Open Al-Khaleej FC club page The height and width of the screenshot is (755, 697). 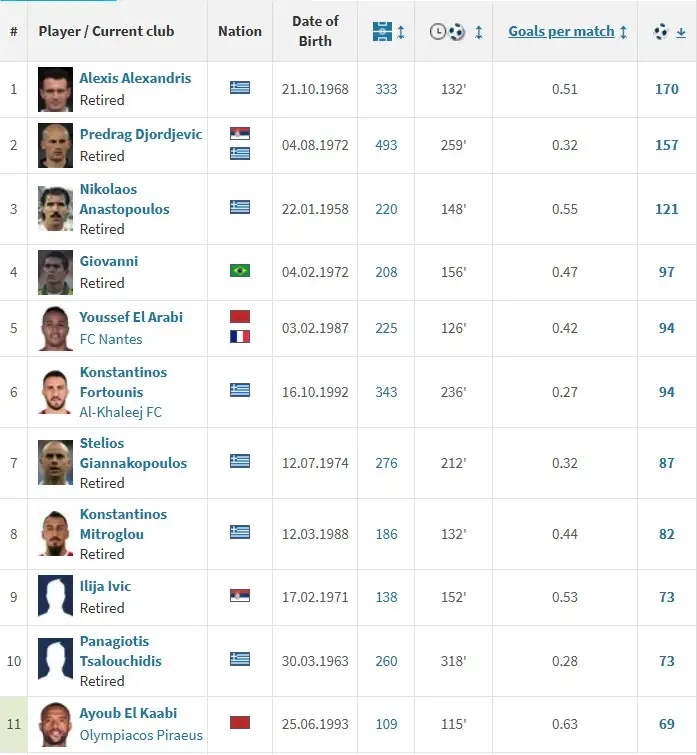click(121, 412)
